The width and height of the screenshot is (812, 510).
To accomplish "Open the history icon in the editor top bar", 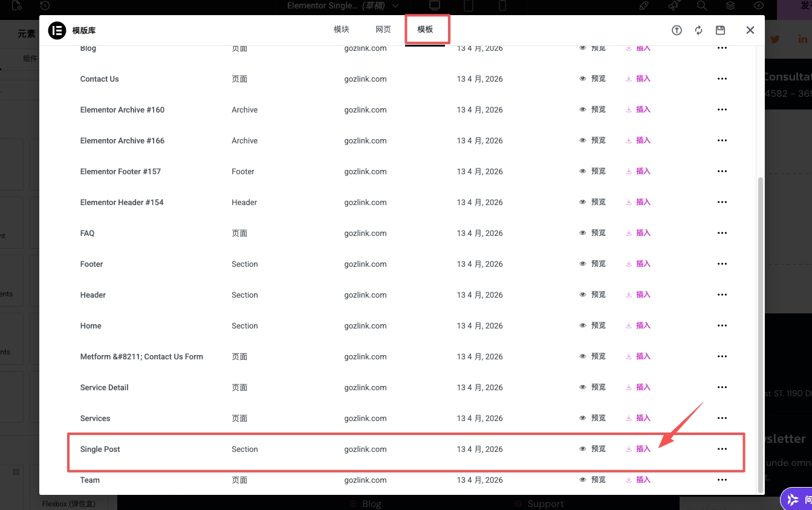I will coord(45,5).
